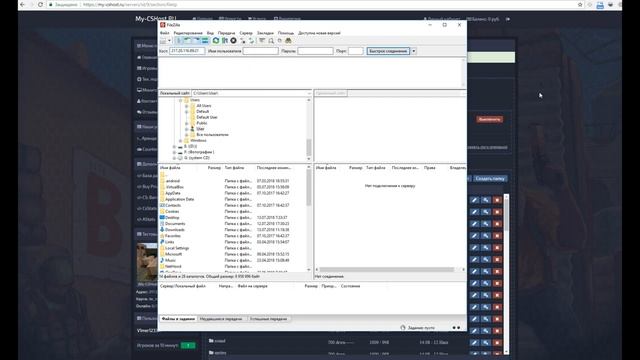The height and width of the screenshot is (360, 640).
Task: Collapse the Users folder in local tree
Action: tap(180, 100)
